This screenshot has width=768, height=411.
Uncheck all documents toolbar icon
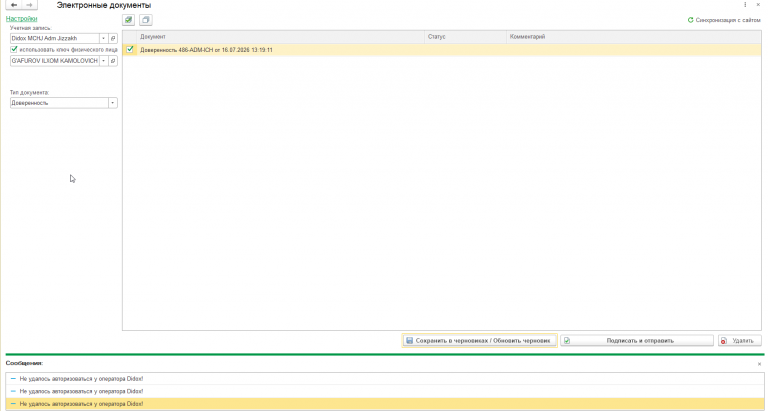click(145, 20)
